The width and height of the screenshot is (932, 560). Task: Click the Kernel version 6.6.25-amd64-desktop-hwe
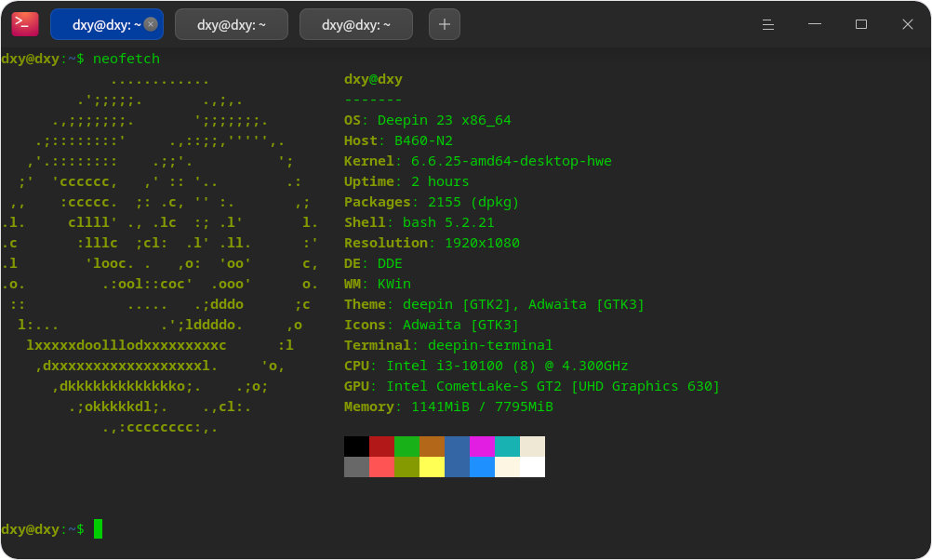(x=512, y=161)
